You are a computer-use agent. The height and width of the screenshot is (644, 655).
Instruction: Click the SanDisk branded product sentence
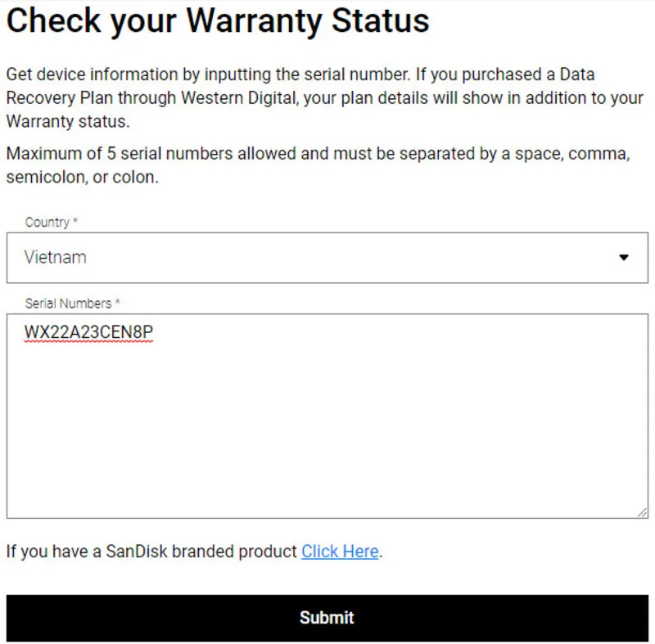(x=192, y=552)
